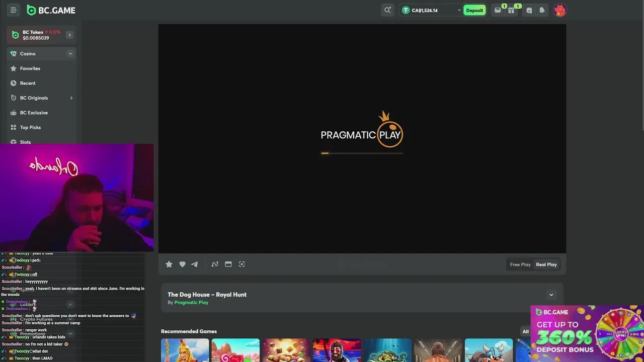Like the game with heart icon
This screenshot has width=644, height=362.
[x=182, y=264]
